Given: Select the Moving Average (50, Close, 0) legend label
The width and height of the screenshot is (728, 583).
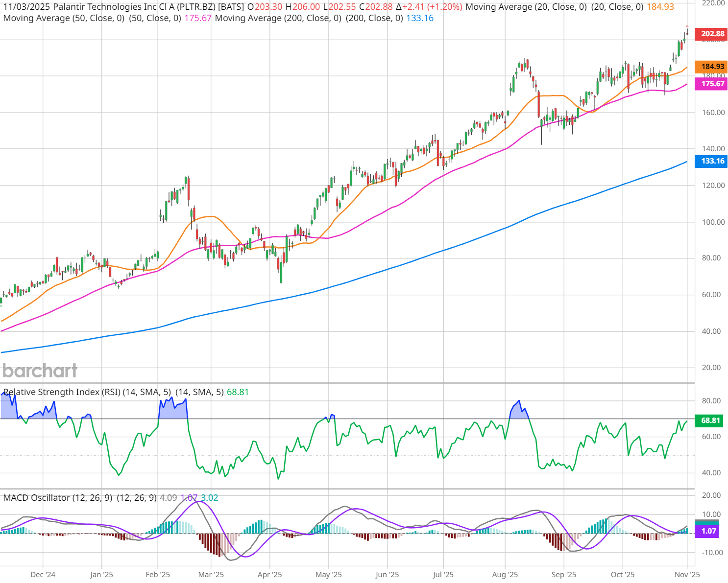Looking at the screenshot, I should point(64,18).
